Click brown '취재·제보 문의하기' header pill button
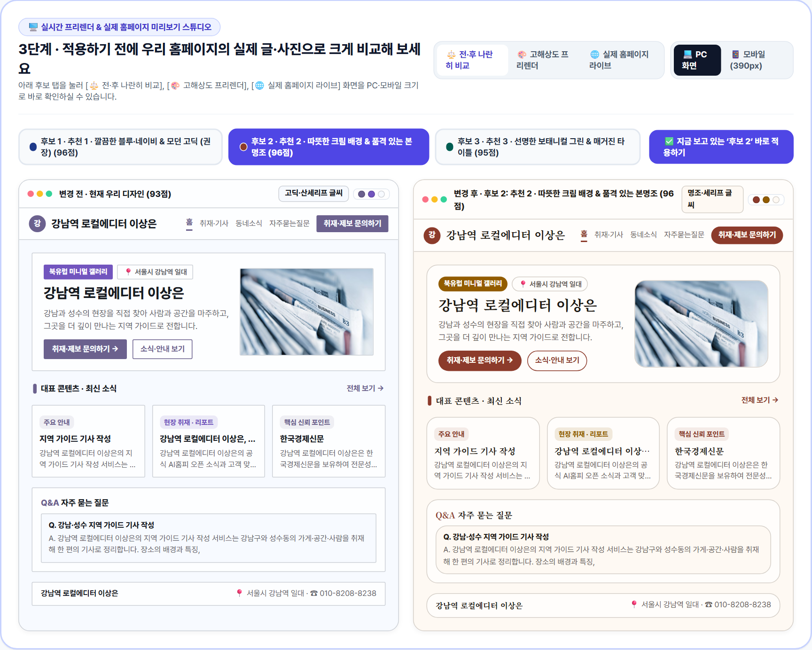Viewport: 812px width, 650px height. [747, 235]
